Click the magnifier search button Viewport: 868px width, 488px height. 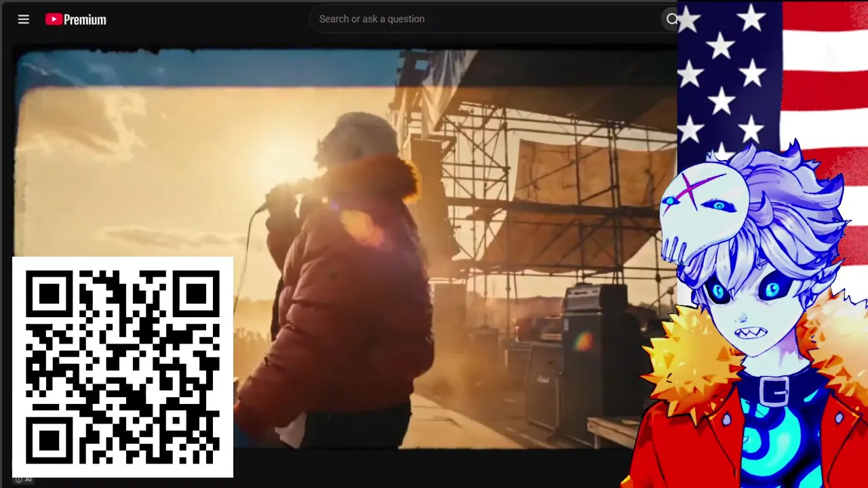671,19
